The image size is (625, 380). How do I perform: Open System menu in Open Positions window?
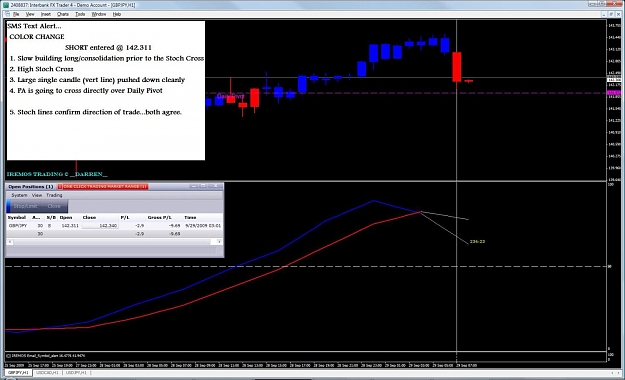[19, 195]
